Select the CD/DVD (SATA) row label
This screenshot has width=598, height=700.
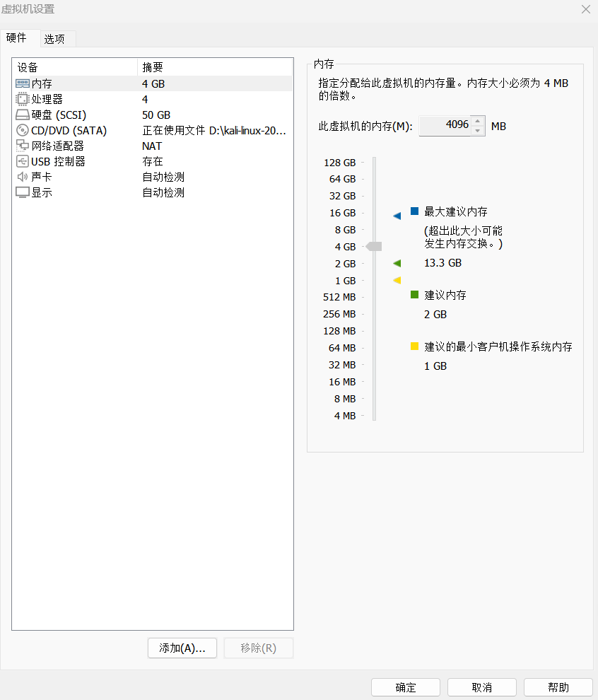click(69, 130)
